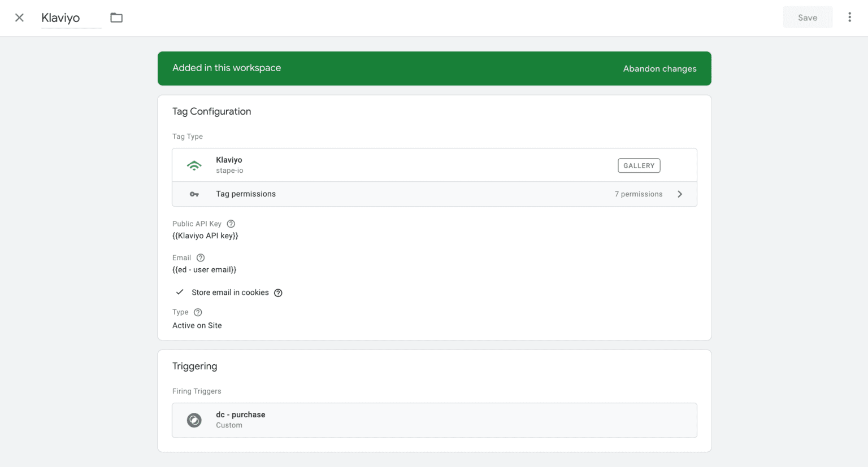The width and height of the screenshot is (868, 467).
Task: Expand Tag permissions chevron arrow
Action: point(680,194)
